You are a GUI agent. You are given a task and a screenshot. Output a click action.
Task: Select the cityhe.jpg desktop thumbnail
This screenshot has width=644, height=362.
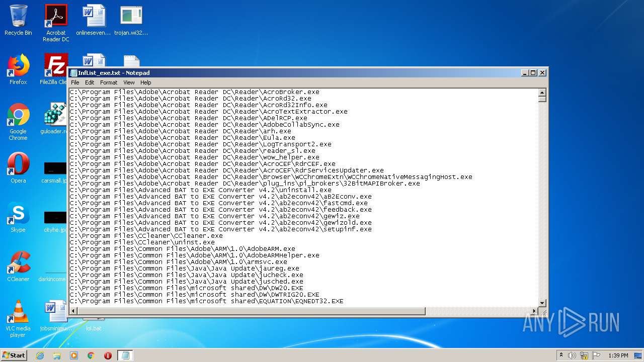pos(55,221)
